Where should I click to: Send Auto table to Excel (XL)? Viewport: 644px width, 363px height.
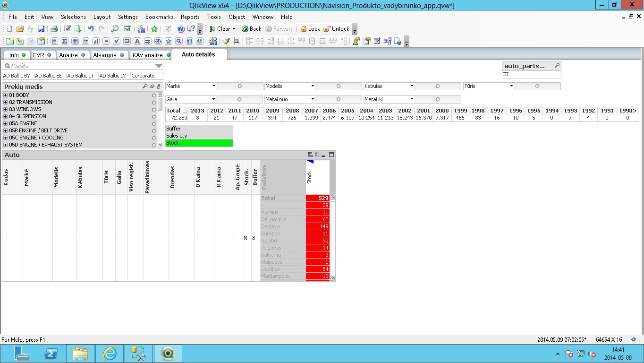[x=317, y=155]
